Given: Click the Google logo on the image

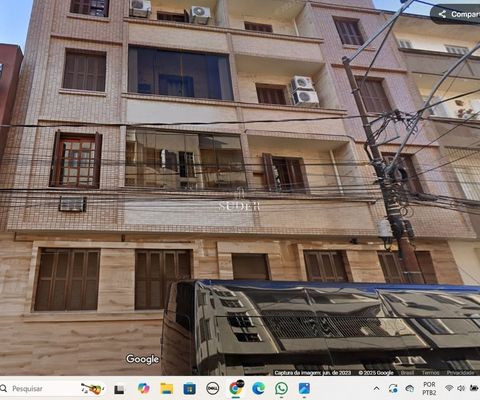Looking at the screenshot, I should pos(142,359).
